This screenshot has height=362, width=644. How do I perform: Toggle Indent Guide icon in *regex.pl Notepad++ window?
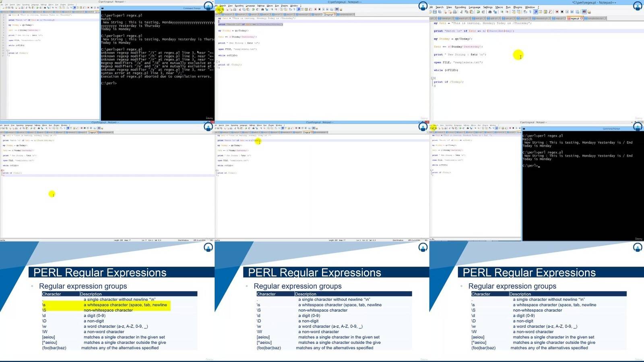click(x=535, y=12)
